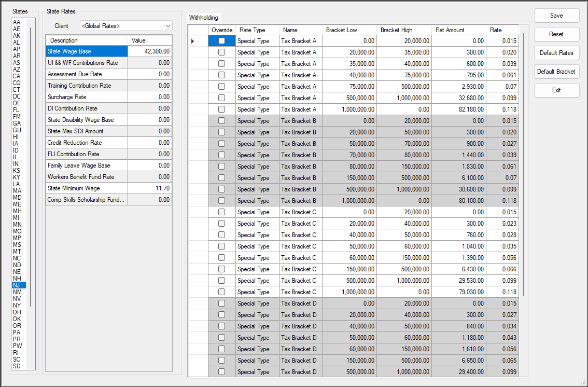The image size is (588, 387).
Task: Click the Default Bracket button
Action: click(556, 72)
